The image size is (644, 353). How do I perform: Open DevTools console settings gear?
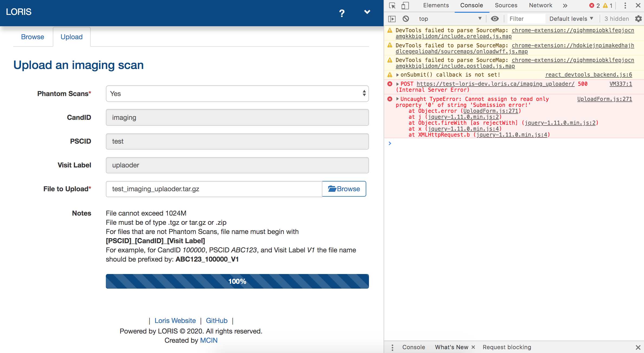click(639, 18)
